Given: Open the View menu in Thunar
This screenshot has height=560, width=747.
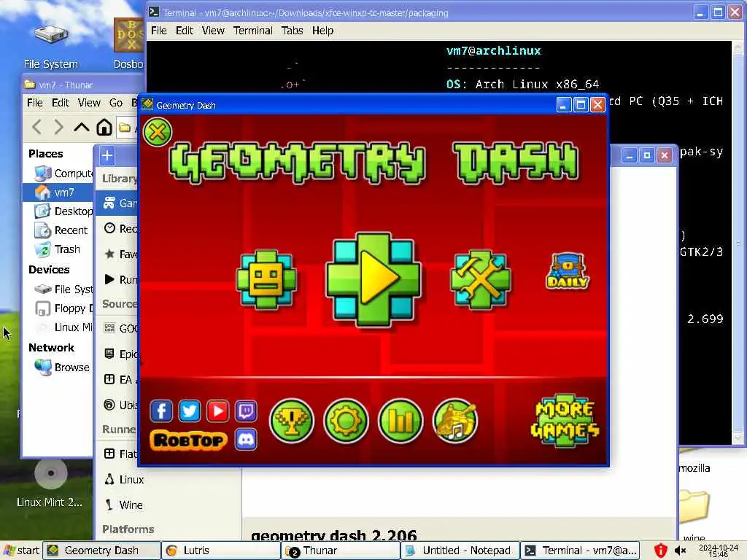Looking at the screenshot, I should point(89,103).
